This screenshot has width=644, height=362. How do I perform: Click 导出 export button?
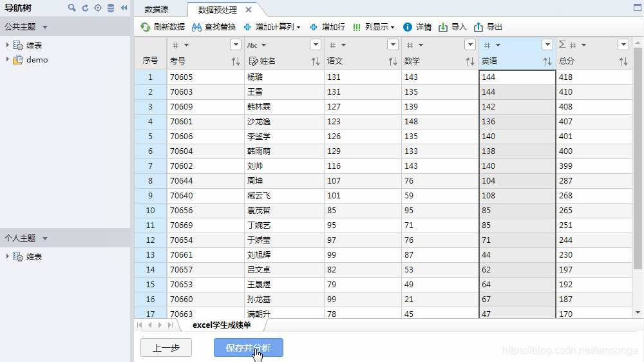tap(488, 27)
